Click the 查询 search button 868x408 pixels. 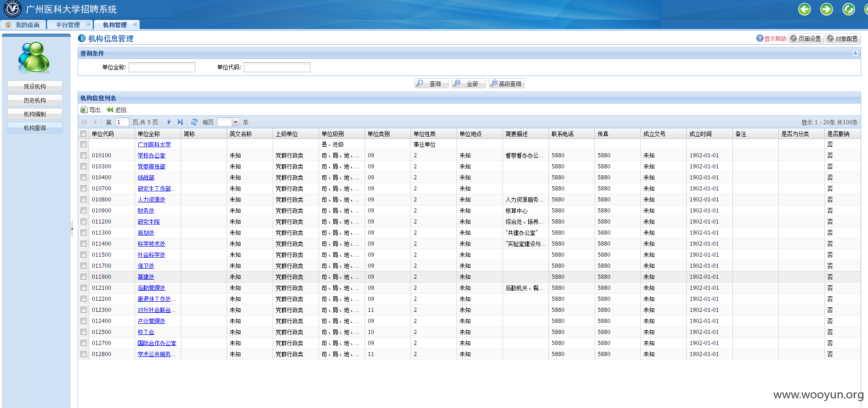(431, 83)
